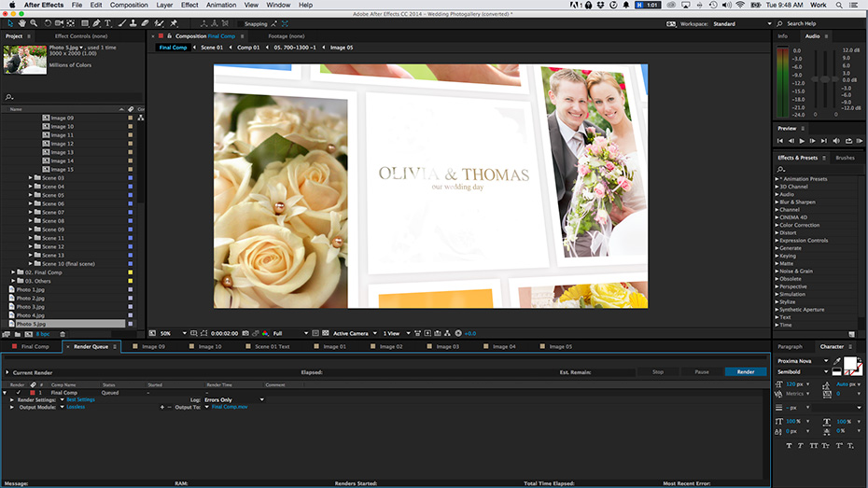Click the Render button
This screenshot has width=868, height=488.
745,371
